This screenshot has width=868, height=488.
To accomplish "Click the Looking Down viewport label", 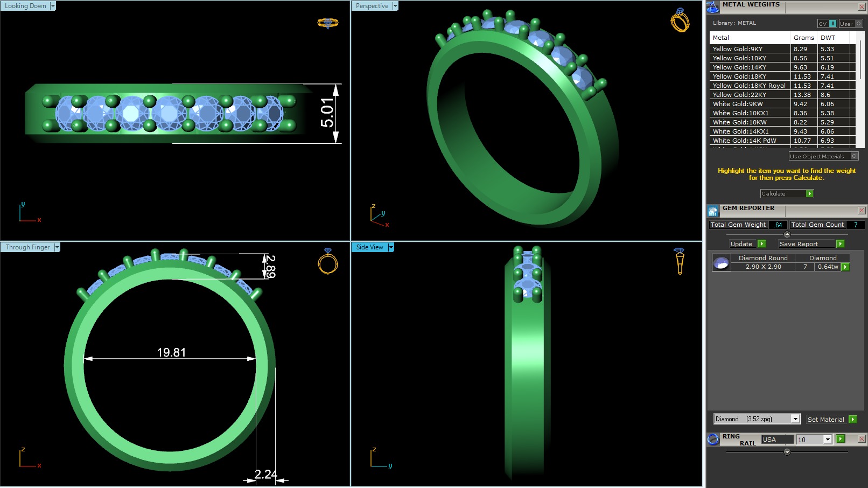I will (x=25, y=6).
